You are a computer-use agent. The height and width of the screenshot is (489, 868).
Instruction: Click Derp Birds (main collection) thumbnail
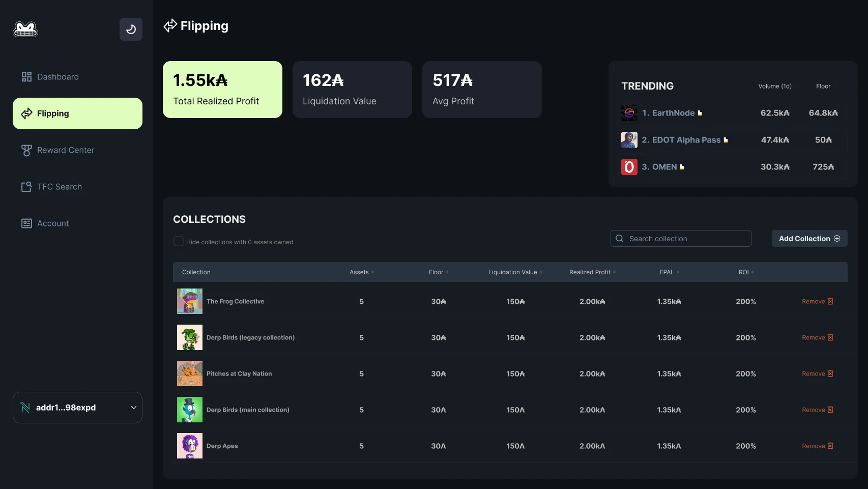tap(190, 410)
